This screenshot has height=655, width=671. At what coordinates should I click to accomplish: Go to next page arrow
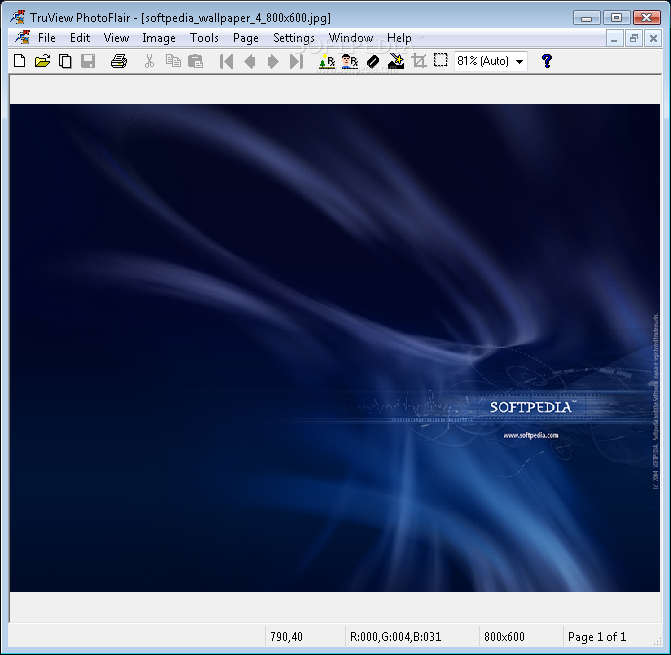(273, 61)
